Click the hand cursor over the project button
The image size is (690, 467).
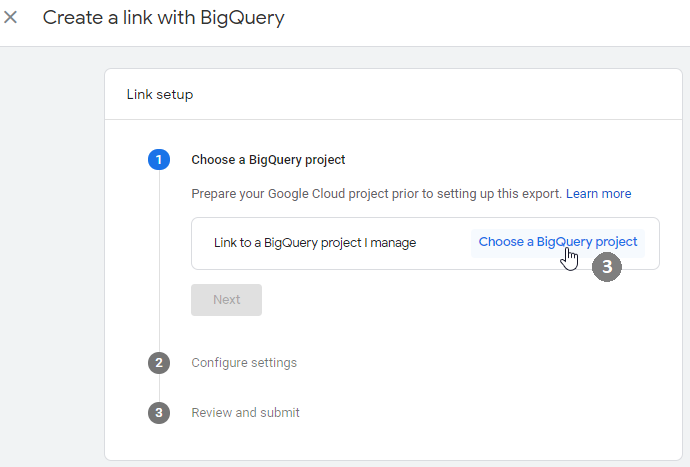(x=569, y=258)
